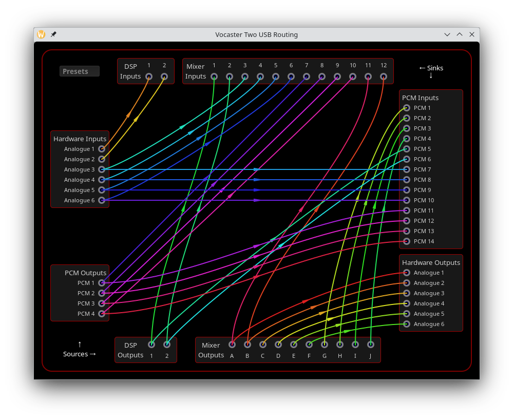Open the window options chevron
514x420 pixels.
(x=447, y=34)
